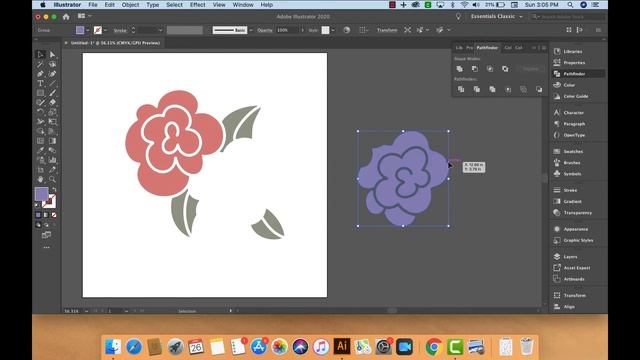The width and height of the screenshot is (640, 360).
Task: Click Transform in control bar
Action: (387, 30)
